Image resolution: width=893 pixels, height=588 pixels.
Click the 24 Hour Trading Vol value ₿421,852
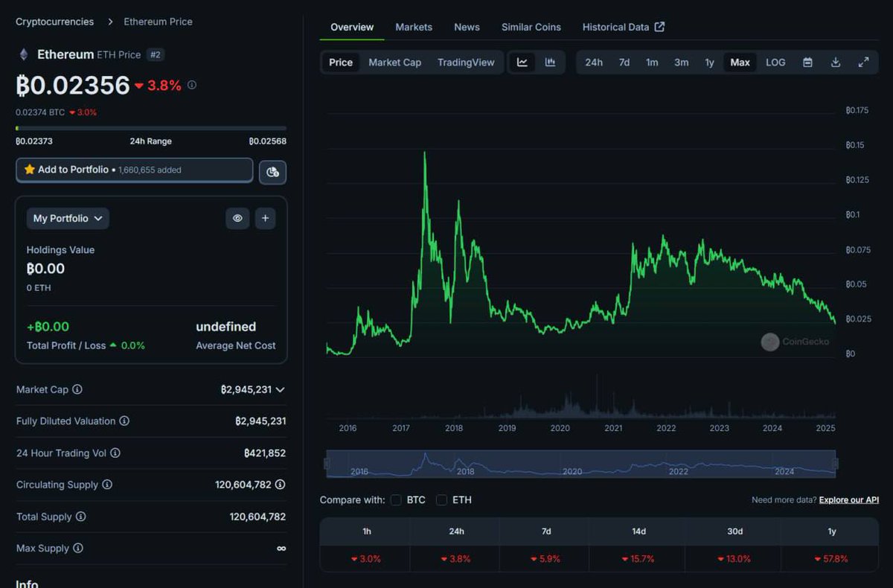click(x=264, y=453)
